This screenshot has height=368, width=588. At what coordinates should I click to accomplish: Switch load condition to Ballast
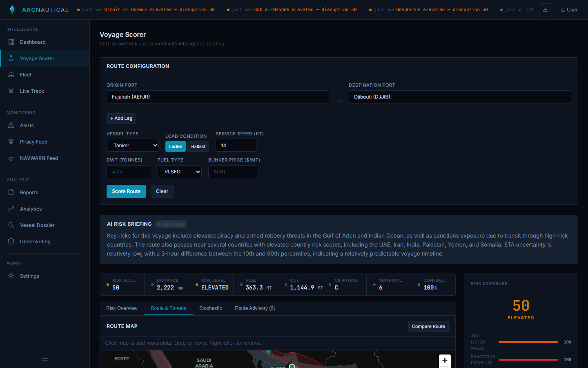(x=198, y=146)
